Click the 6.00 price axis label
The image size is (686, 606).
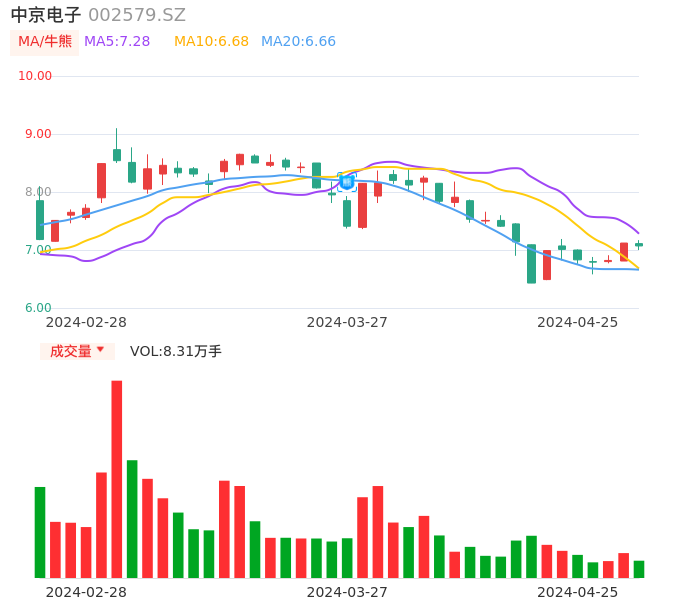click(x=38, y=308)
